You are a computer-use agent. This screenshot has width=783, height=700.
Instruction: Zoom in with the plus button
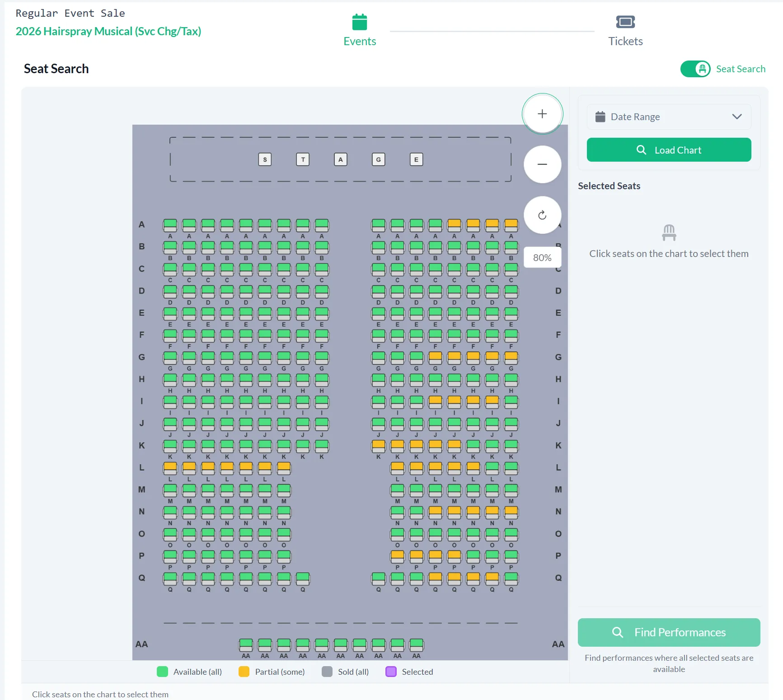(x=542, y=114)
